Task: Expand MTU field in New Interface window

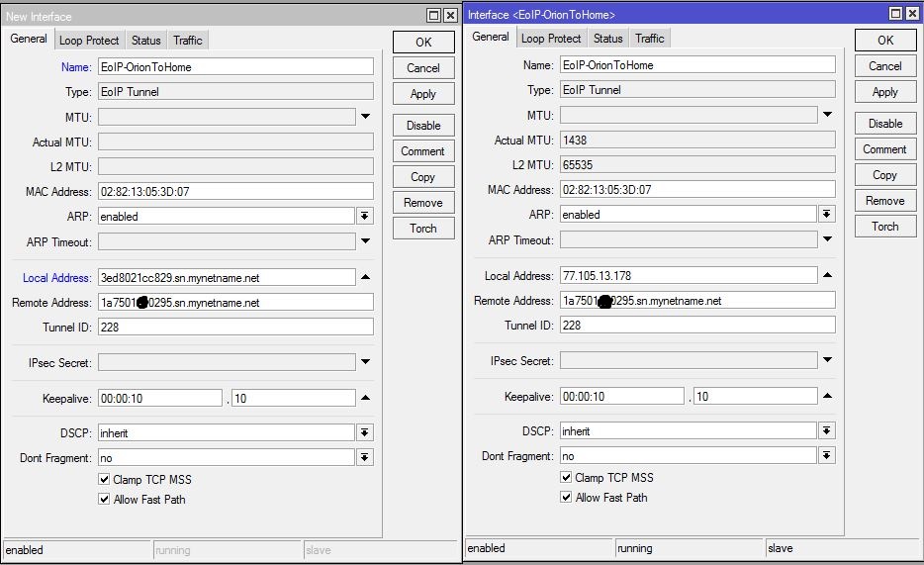Action: pyautogui.click(x=365, y=117)
